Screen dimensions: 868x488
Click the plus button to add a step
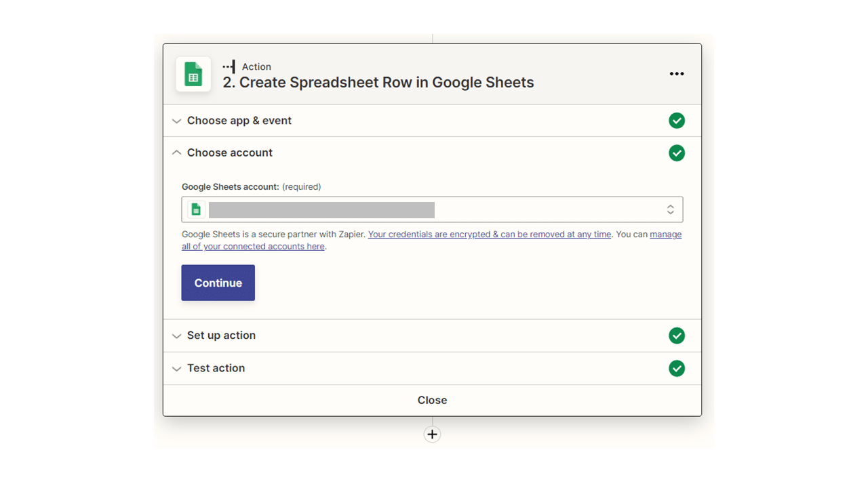(x=432, y=434)
